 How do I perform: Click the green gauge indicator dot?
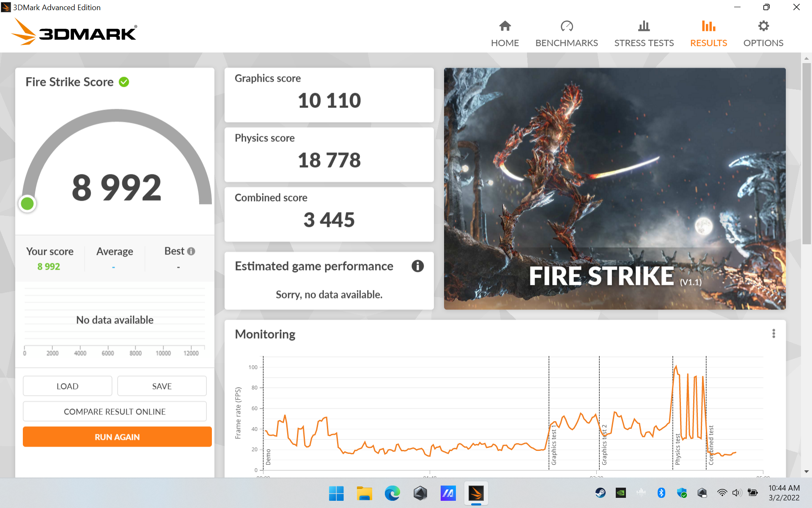[27, 204]
